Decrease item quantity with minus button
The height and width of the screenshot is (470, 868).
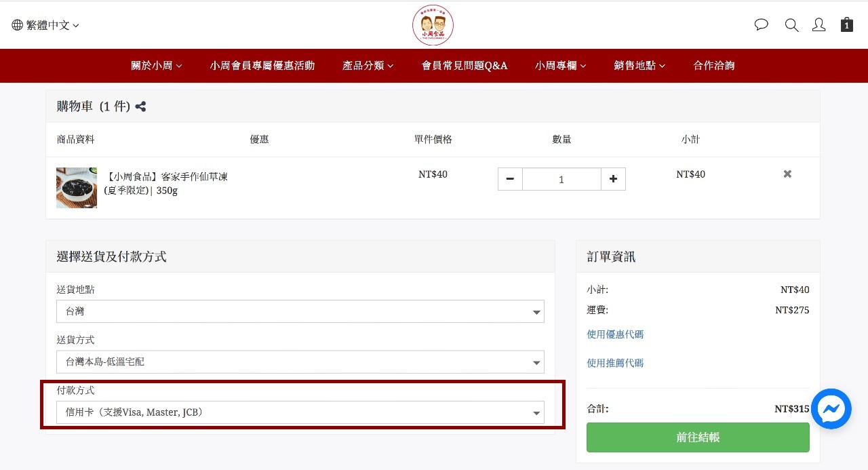510,179
